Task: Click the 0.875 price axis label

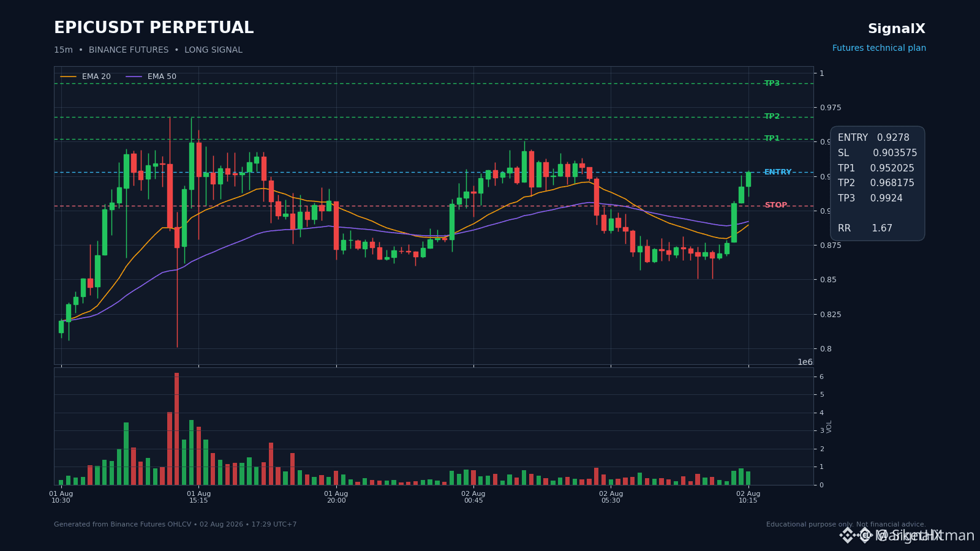Action: point(831,246)
